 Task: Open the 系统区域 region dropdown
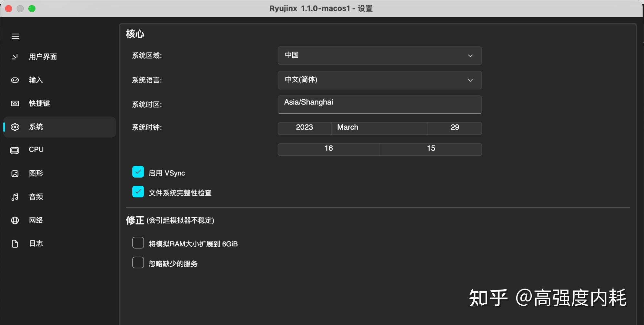379,55
